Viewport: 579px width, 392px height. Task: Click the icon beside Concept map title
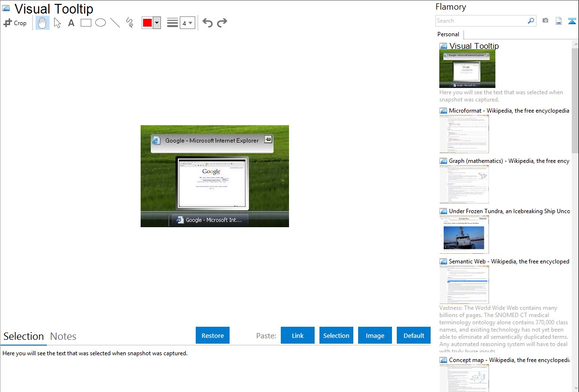[x=444, y=360]
